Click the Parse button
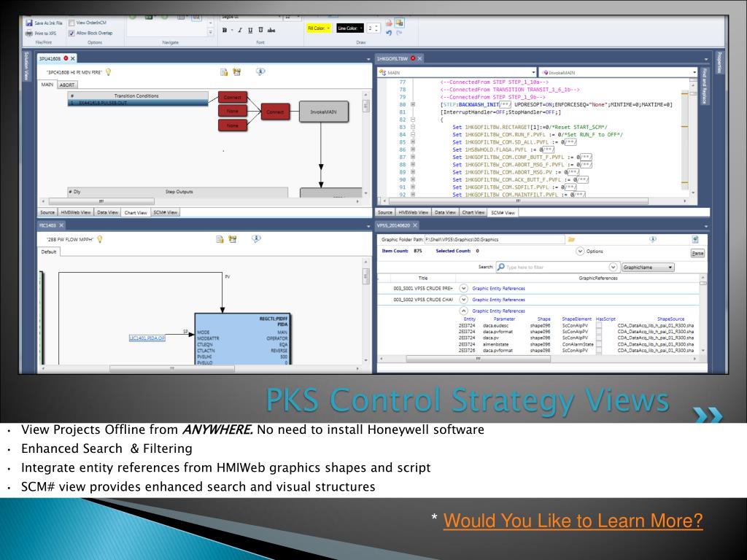 click(x=697, y=253)
